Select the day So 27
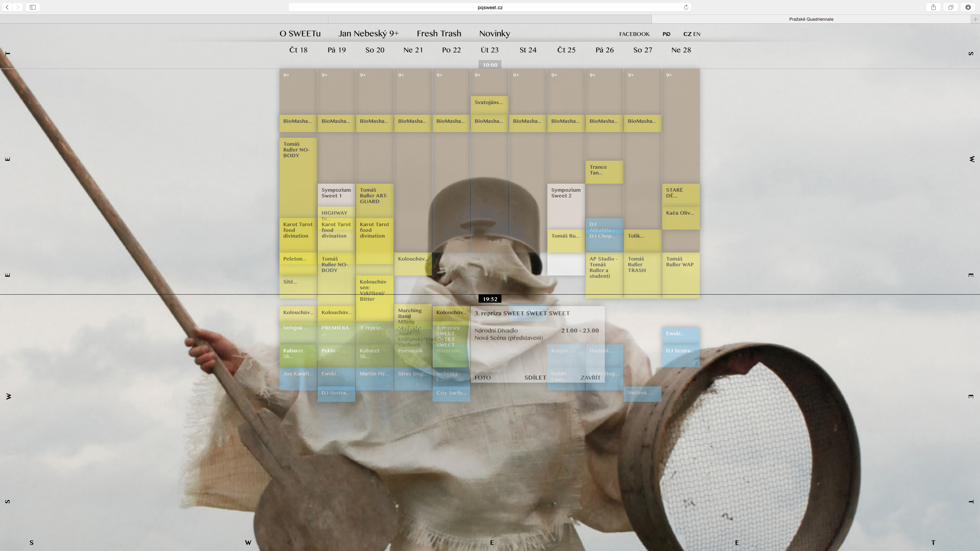The image size is (980, 551). [x=643, y=50]
